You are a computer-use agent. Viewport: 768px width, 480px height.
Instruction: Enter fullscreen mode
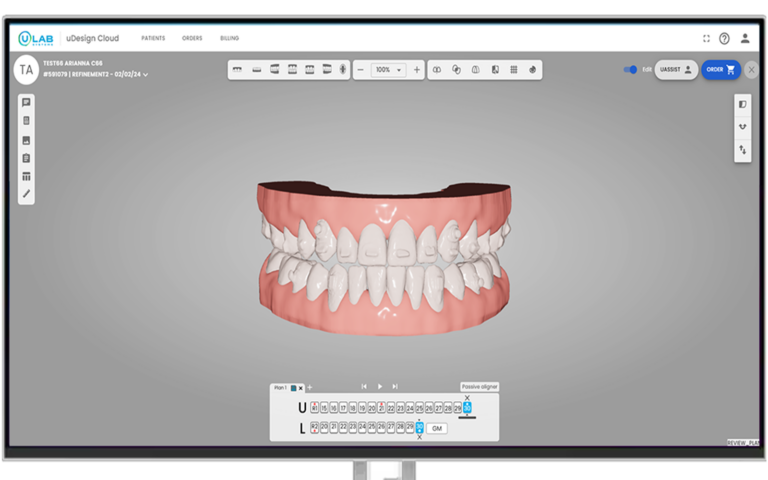(706, 38)
